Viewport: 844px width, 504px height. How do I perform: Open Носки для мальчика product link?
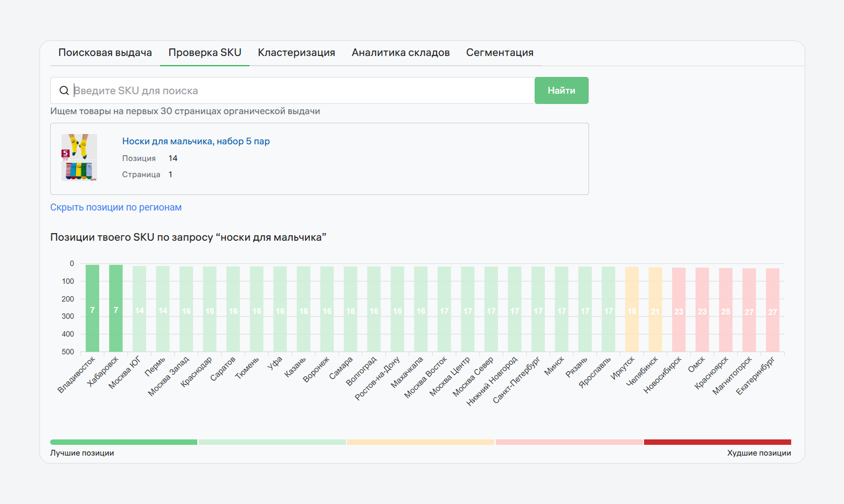196,141
